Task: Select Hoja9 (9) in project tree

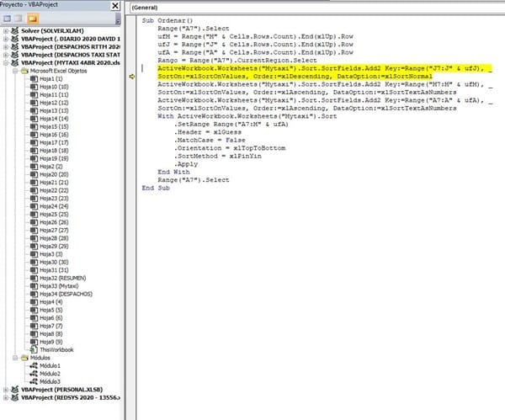Action: coord(50,342)
